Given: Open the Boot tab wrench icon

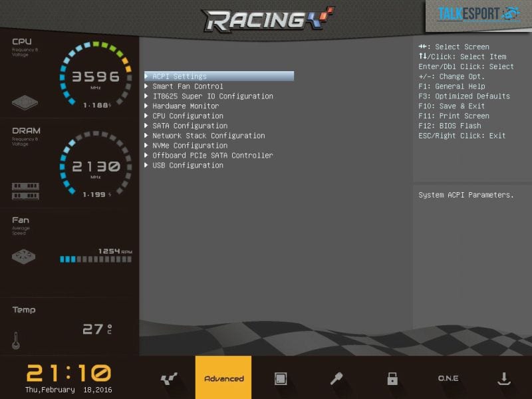Looking at the screenshot, I should (336, 378).
